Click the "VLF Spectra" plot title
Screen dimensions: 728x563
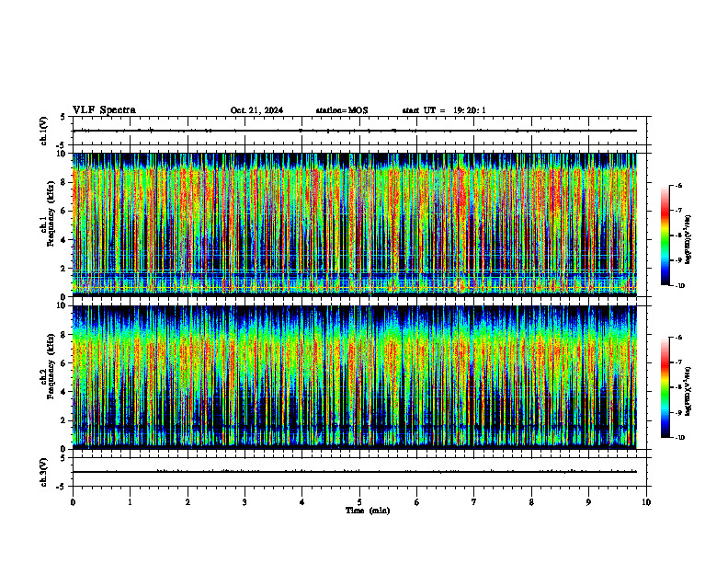[x=104, y=110]
